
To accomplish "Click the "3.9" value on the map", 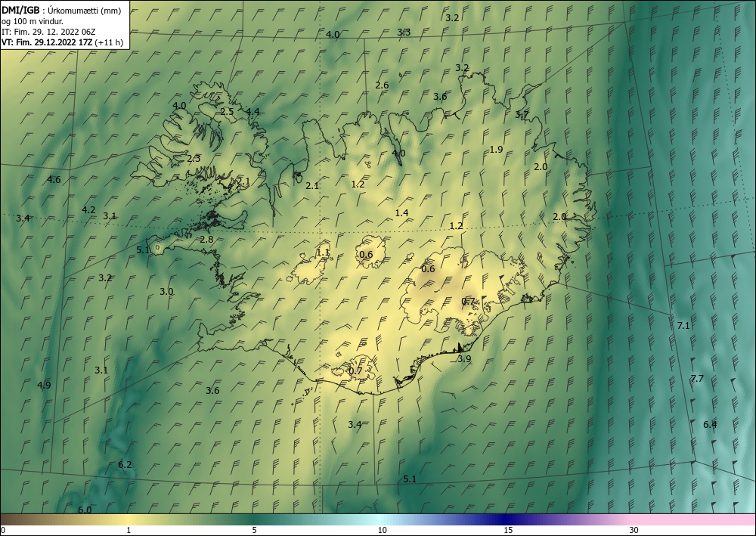I will (464, 358).
